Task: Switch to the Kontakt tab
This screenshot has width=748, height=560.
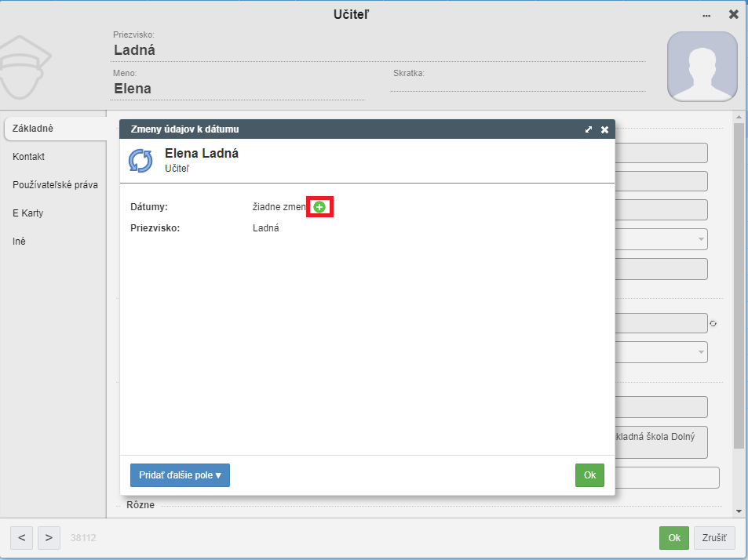Action: (28, 157)
